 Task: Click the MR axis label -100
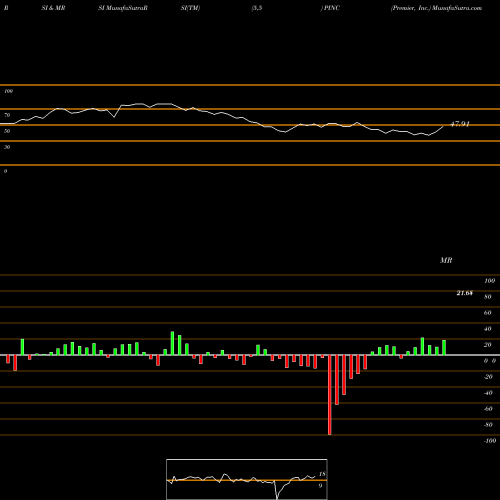tap(490, 441)
